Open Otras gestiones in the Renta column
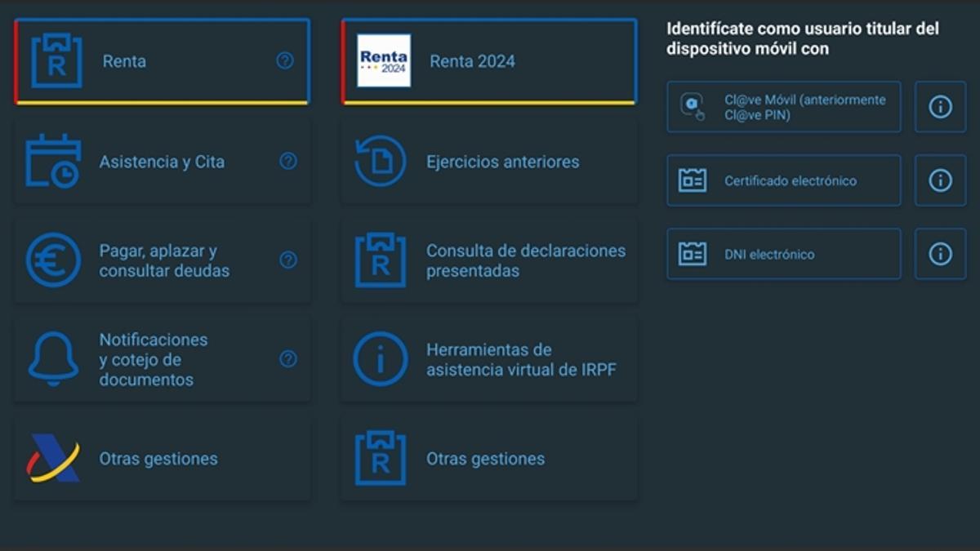980x551 pixels. pos(489,459)
